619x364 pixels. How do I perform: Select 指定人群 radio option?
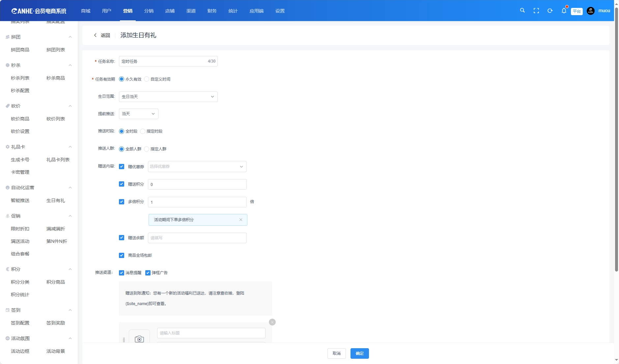[147, 149]
